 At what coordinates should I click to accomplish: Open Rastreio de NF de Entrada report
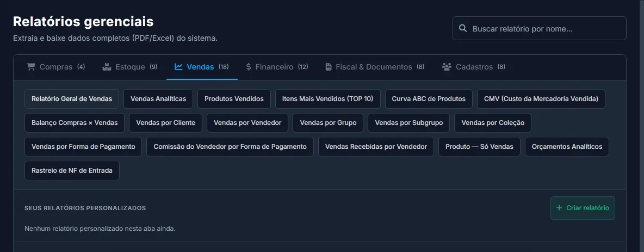72,171
